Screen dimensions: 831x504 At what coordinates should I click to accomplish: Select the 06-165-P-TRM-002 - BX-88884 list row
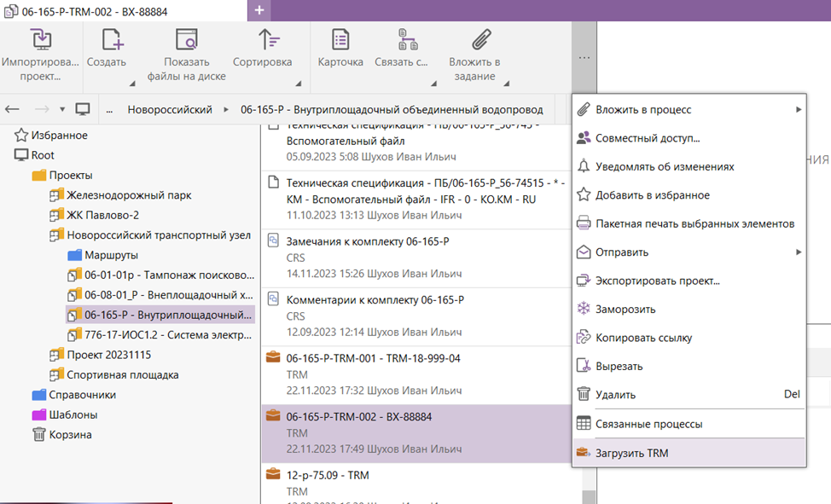pyautogui.click(x=416, y=433)
